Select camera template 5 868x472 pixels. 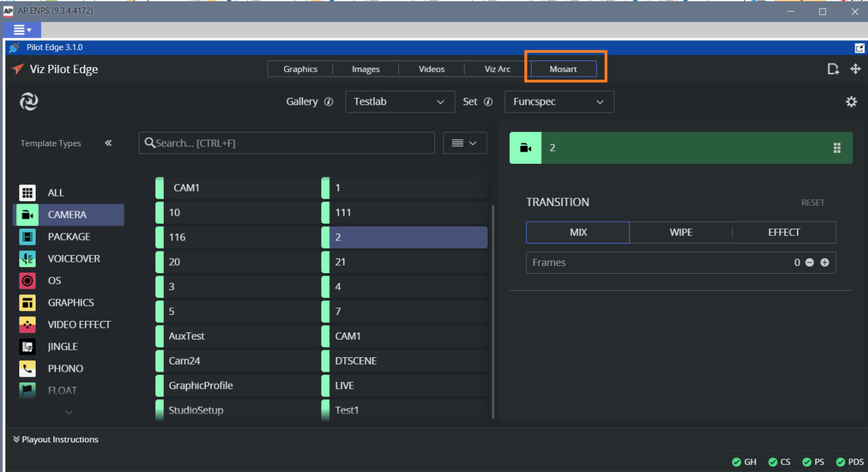click(239, 311)
